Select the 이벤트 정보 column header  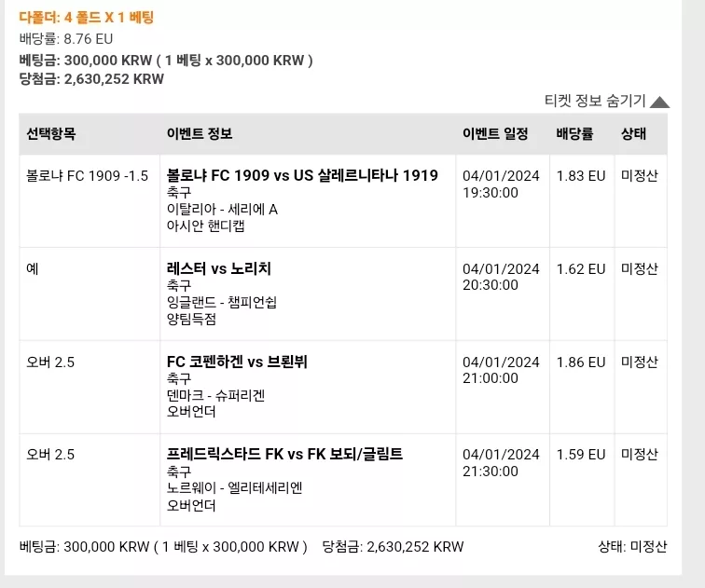point(200,134)
